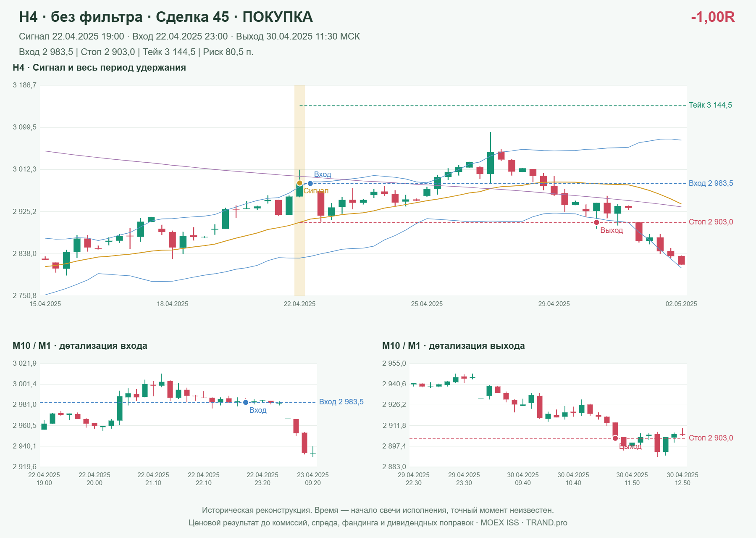Click the '23.04.2025 09:20' time label
The height and width of the screenshot is (538, 756).
point(313,479)
